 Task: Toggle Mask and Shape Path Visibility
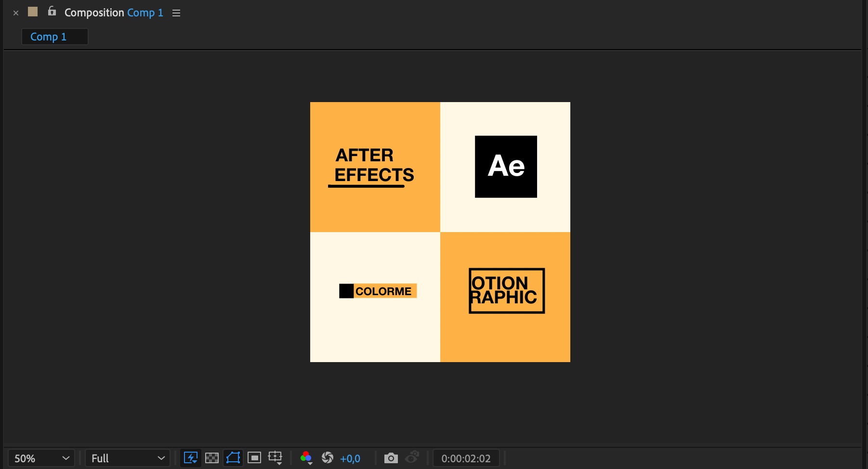point(233,457)
